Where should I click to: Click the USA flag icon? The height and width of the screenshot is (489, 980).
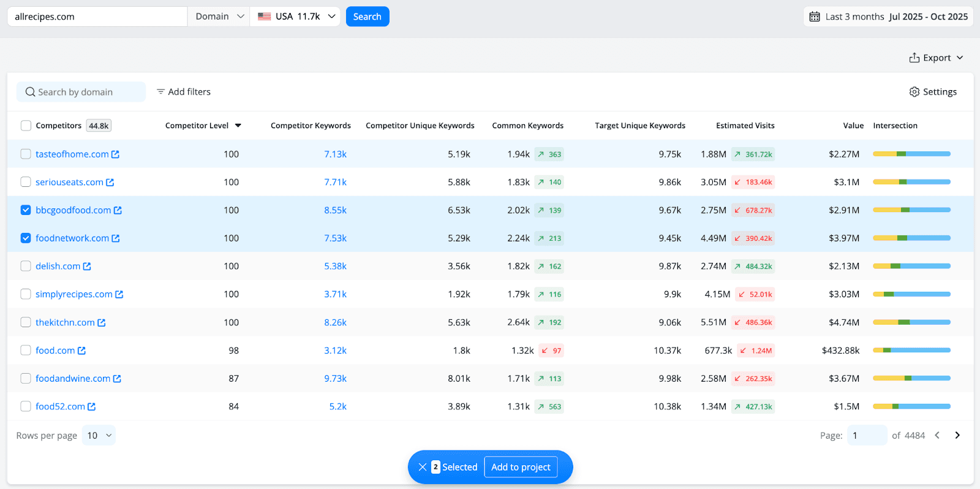click(x=265, y=17)
